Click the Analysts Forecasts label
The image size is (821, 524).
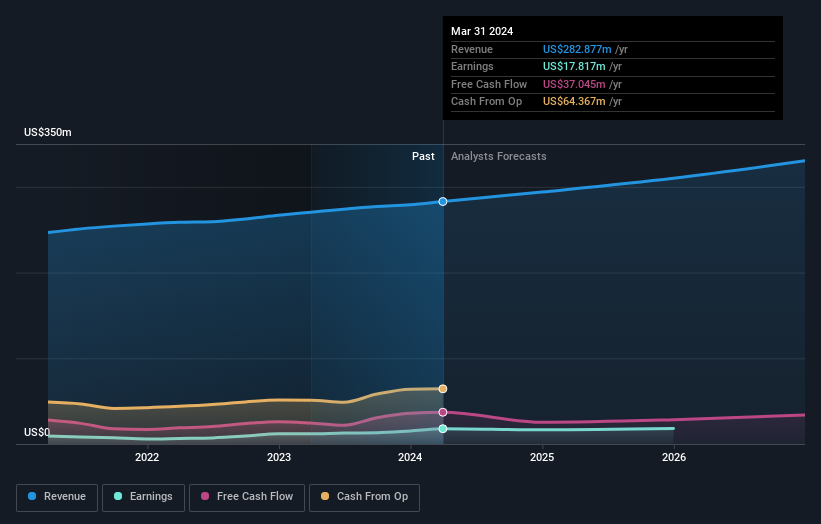498,157
